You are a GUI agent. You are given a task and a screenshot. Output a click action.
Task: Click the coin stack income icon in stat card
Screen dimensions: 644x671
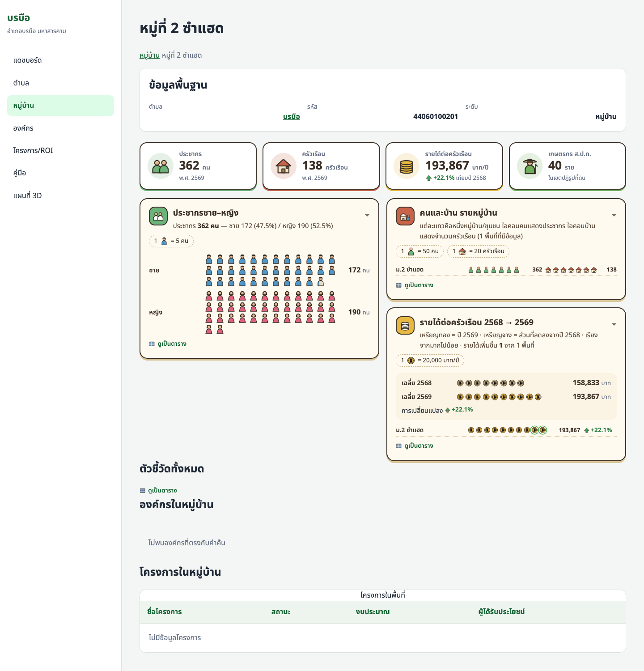click(407, 166)
